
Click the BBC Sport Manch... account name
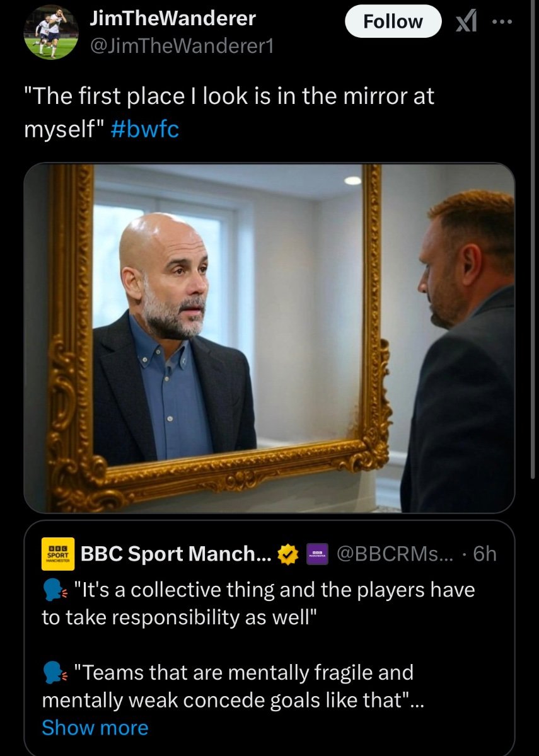[176, 554]
